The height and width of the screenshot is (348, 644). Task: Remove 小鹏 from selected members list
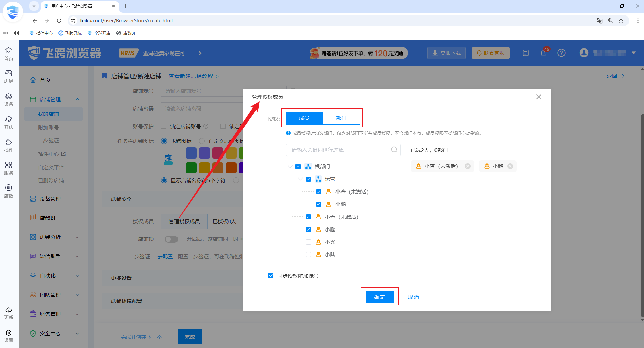(x=510, y=166)
